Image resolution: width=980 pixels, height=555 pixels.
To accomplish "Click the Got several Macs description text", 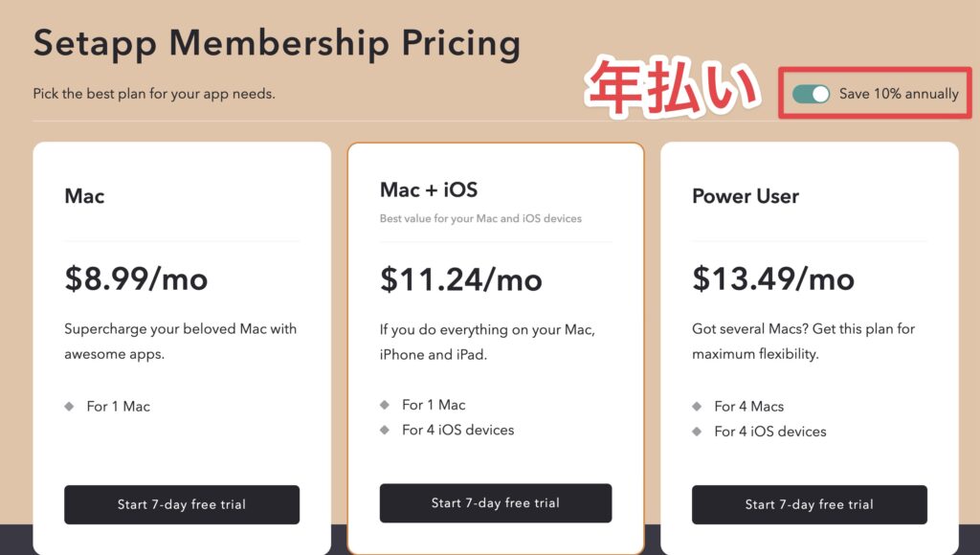I will (803, 342).
